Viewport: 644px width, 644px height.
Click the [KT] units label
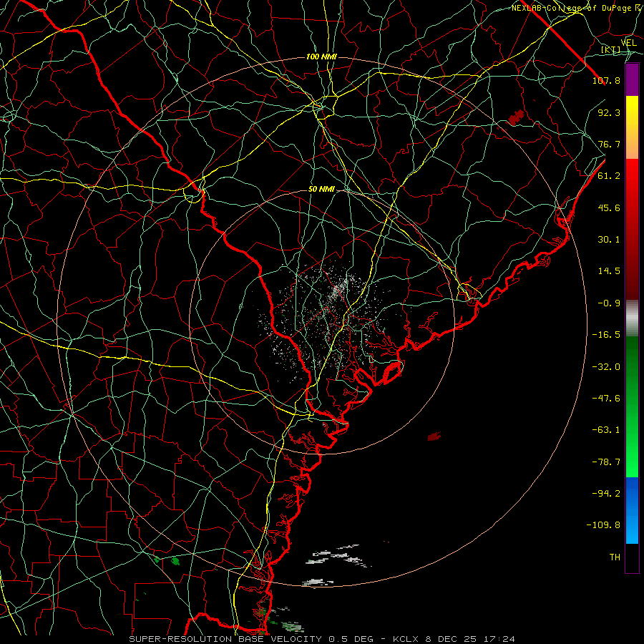(611, 49)
